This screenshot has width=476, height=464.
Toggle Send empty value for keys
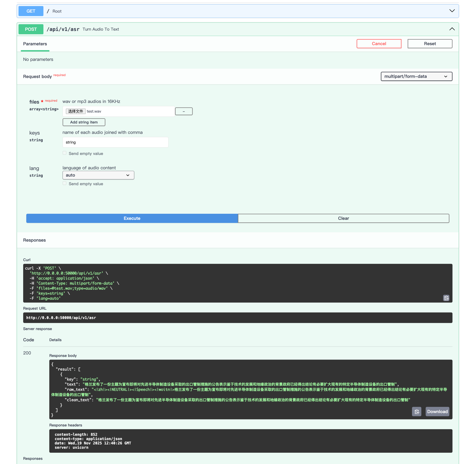click(x=64, y=153)
